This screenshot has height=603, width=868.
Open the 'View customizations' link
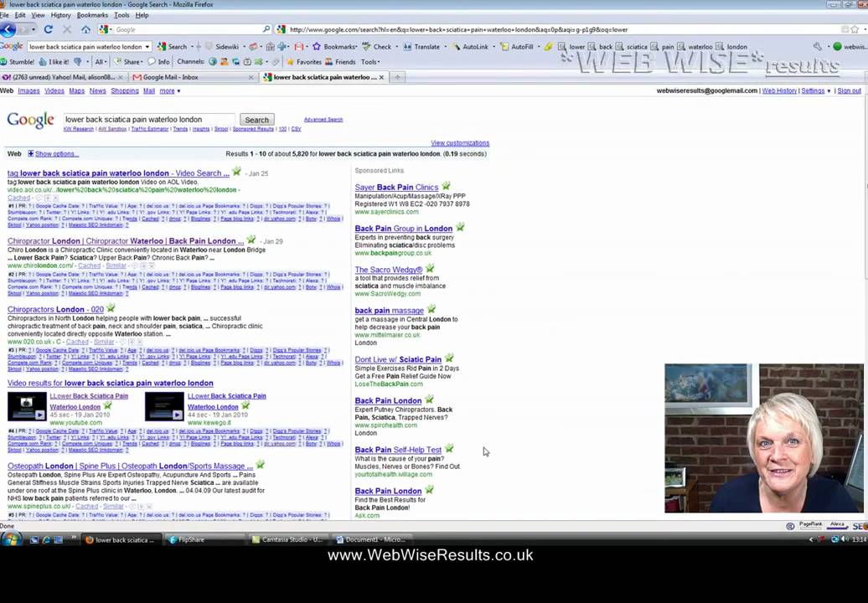tap(460, 142)
